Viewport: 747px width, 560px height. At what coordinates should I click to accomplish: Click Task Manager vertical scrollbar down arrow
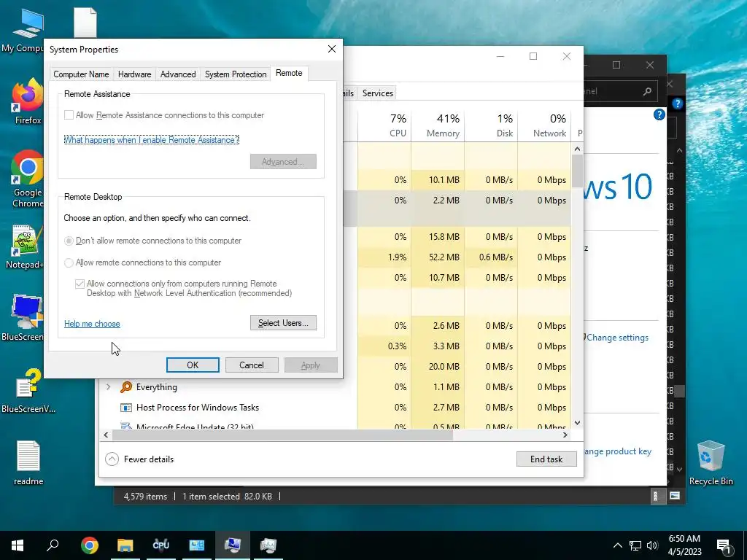pyautogui.click(x=578, y=423)
